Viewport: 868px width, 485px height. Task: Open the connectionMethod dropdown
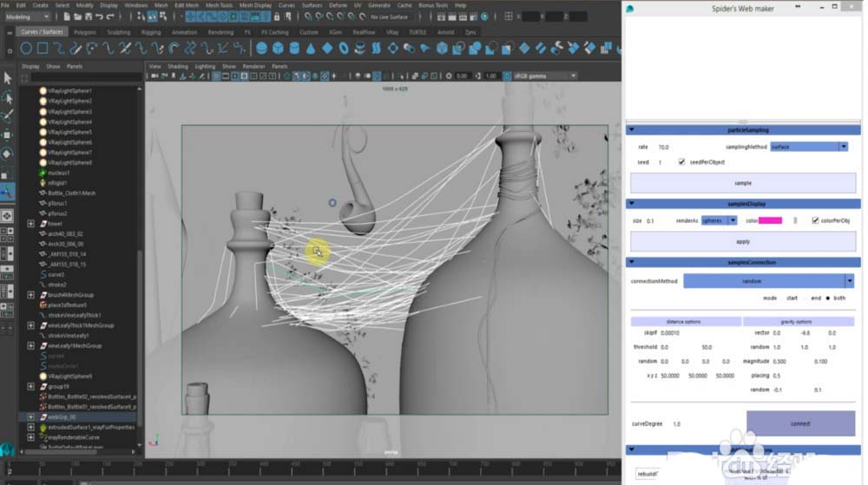768,280
